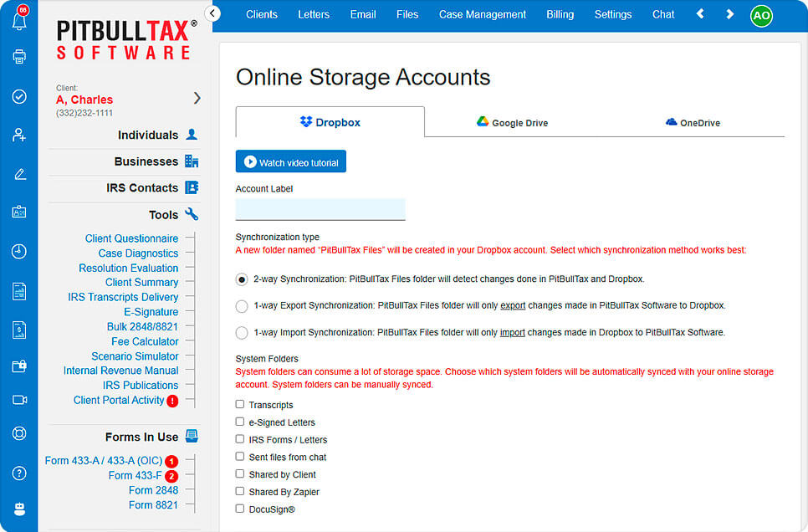Click the Tools wrench icon
The height and width of the screenshot is (532, 808).
tap(192, 214)
